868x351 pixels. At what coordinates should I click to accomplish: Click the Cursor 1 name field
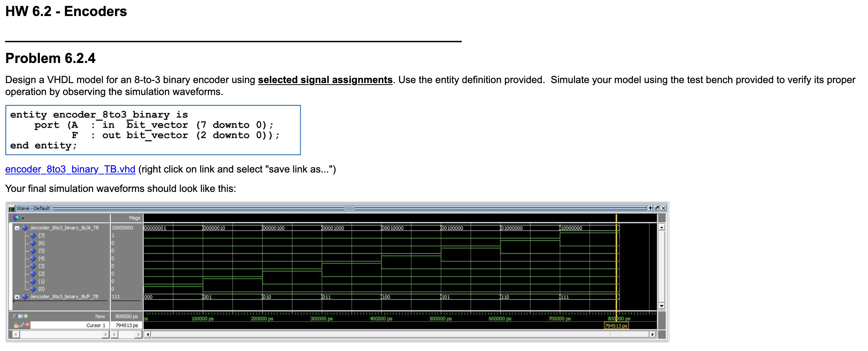(69, 325)
